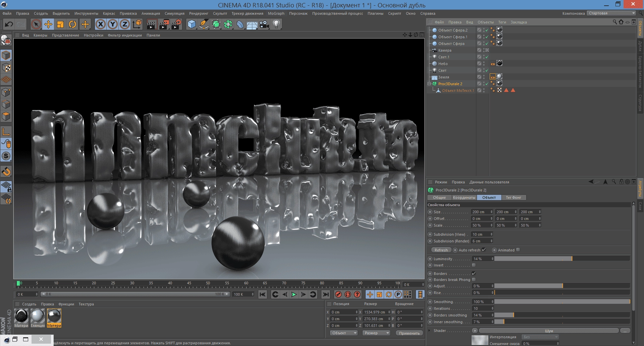
Task: Open the Shader Шум button
Action: [x=549, y=331]
